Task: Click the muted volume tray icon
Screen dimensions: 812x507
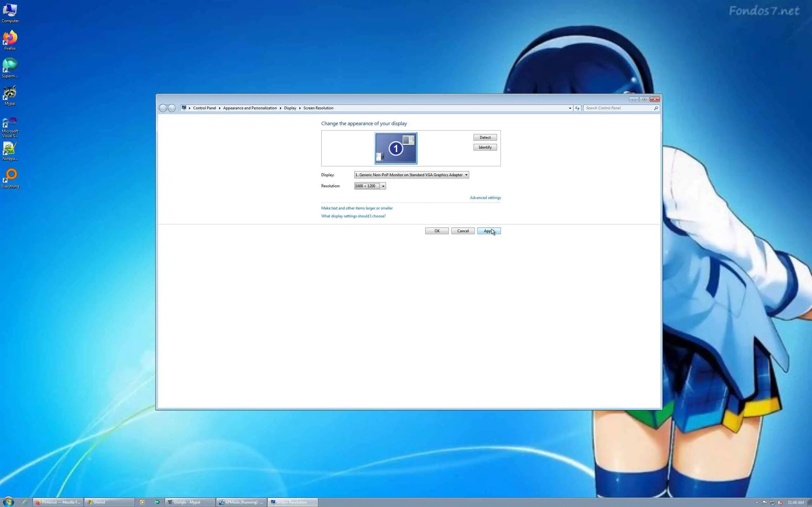Action: tap(780, 502)
